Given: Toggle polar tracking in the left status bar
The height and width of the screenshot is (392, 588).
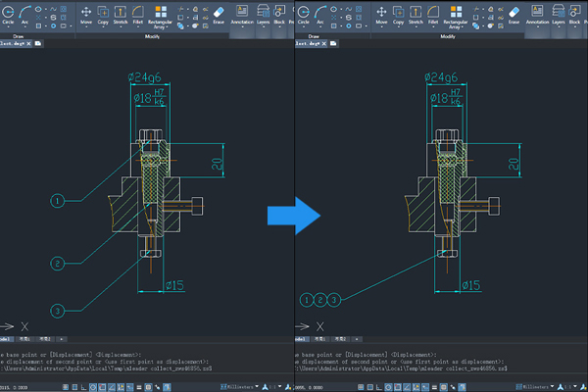Looking at the screenshot, I should pos(93,387).
